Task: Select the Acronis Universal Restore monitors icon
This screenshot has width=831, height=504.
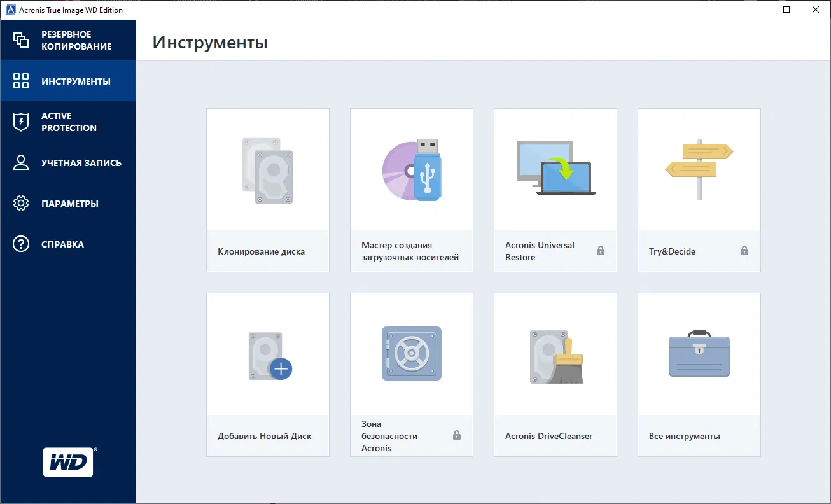Action: (x=556, y=168)
